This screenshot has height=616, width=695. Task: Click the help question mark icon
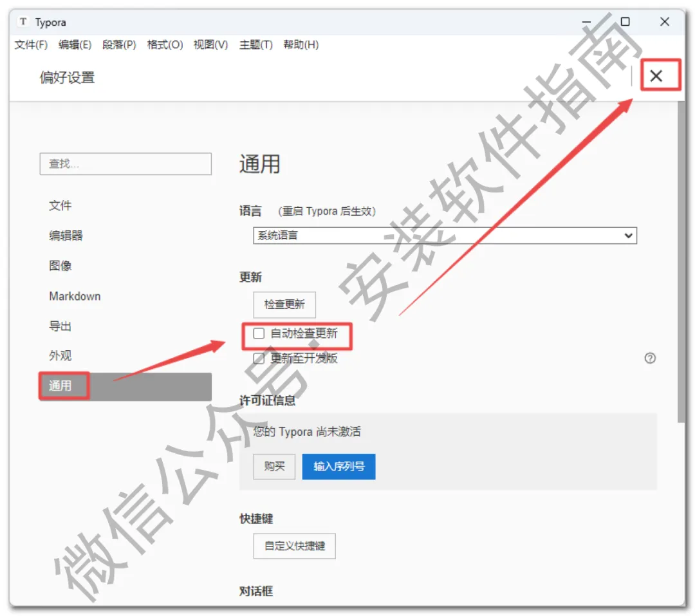click(x=650, y=358)
